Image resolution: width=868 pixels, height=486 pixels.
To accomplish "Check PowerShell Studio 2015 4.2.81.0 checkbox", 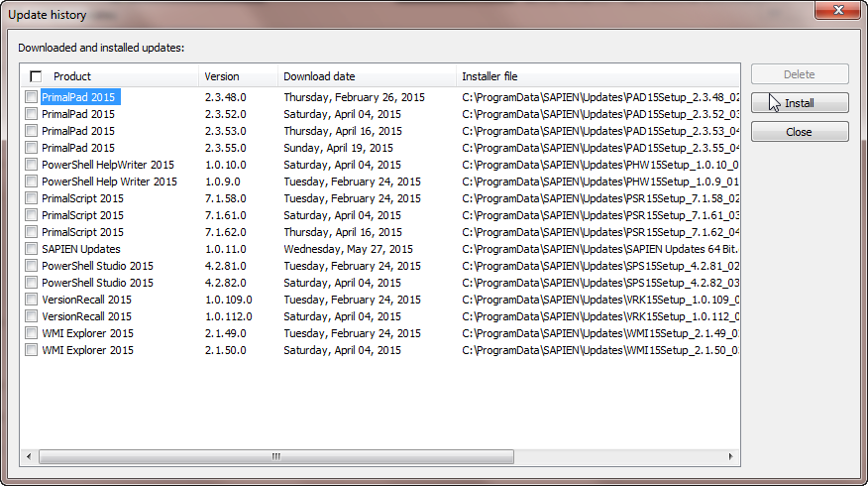I will [x=31, y=266].
